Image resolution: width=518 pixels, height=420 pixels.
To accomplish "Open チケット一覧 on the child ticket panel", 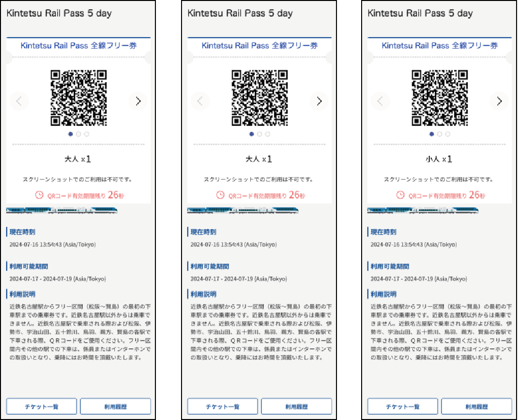I will click(x=403, y=406).
